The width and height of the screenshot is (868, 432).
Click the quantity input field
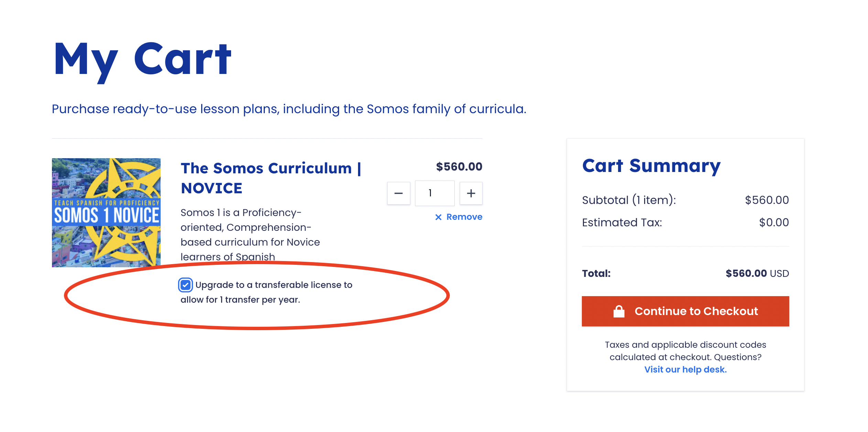pos(434,193)
